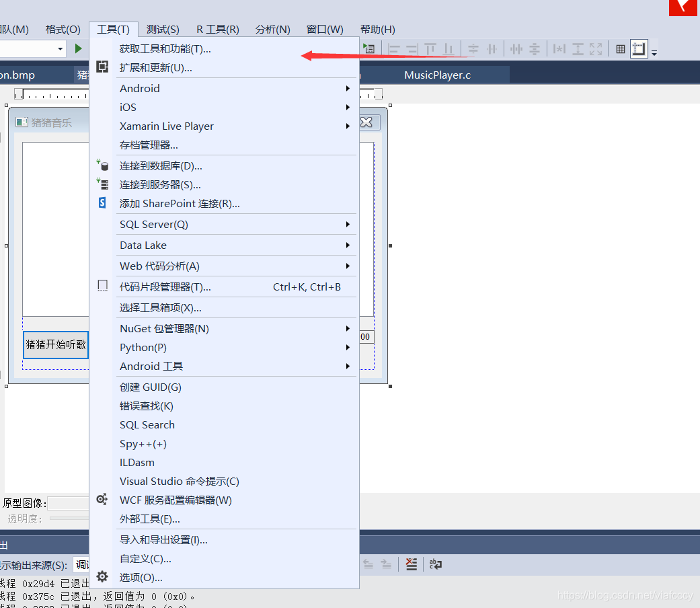Expand the Android submenu
700x608 pixels.
pos(348,88)
